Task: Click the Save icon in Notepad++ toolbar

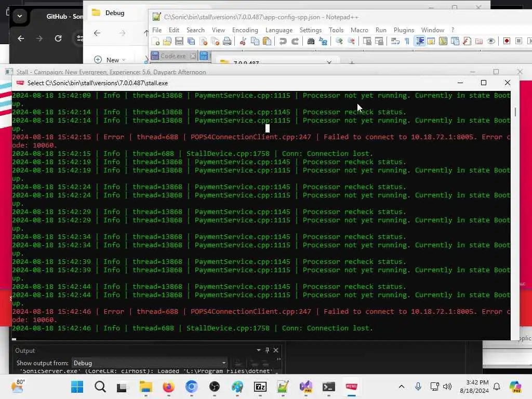Action: click(x=179, y=42)
